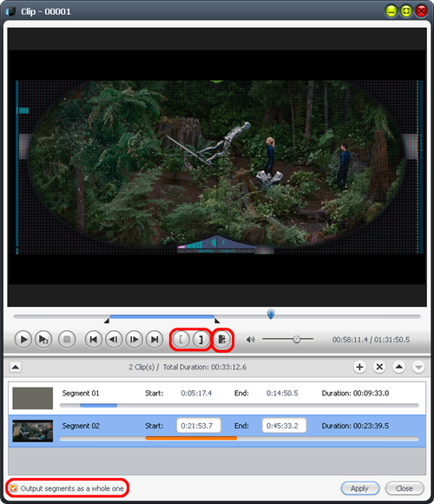
Task: Start playback with the Play button
Action: click(x=23, y=340)
